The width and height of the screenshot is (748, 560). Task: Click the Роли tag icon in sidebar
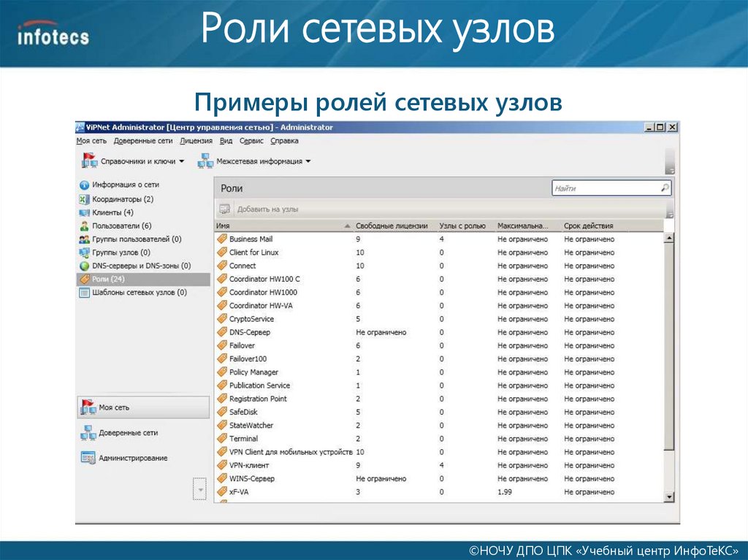85,280
